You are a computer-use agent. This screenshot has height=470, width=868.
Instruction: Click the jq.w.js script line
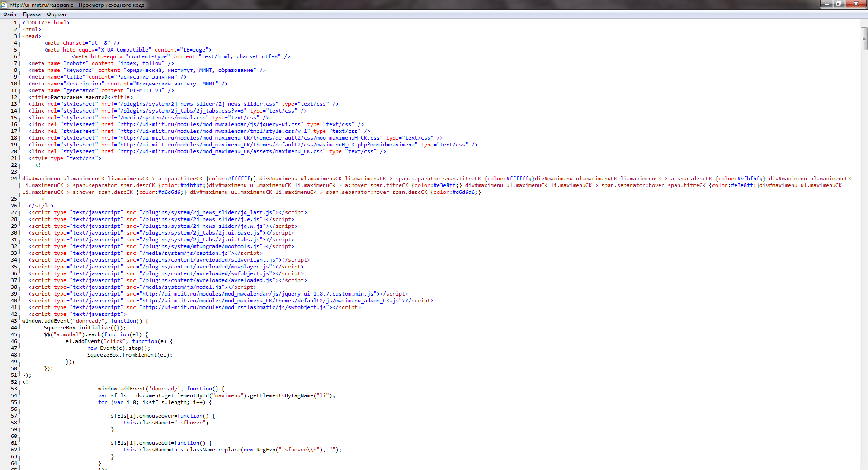[163, 226]
